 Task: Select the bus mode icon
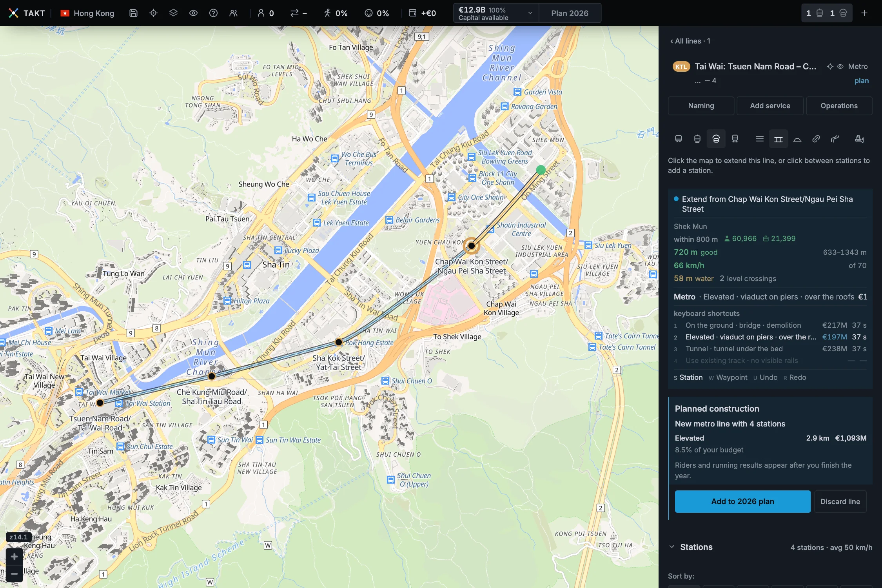click(678, 139)
